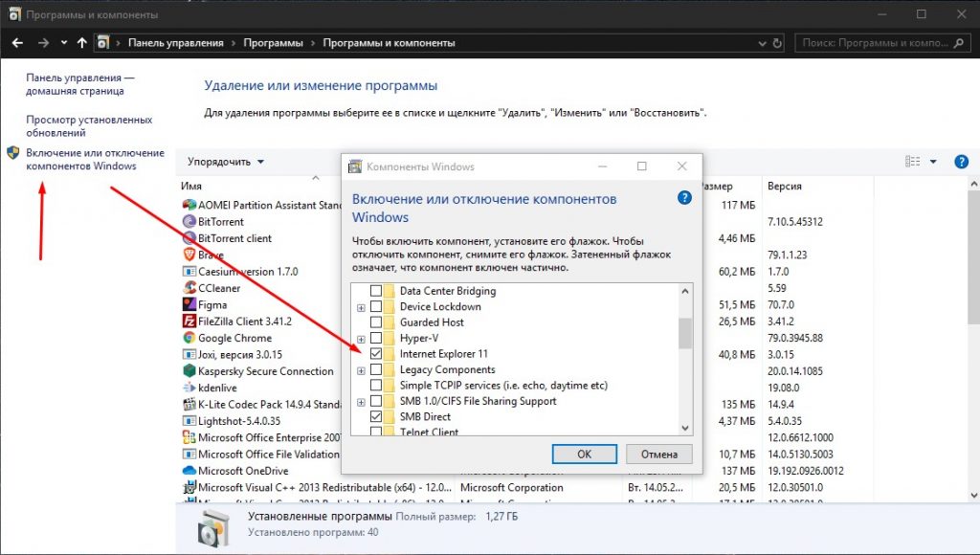Expand the Hyper-V tree node

coord(361,340)
